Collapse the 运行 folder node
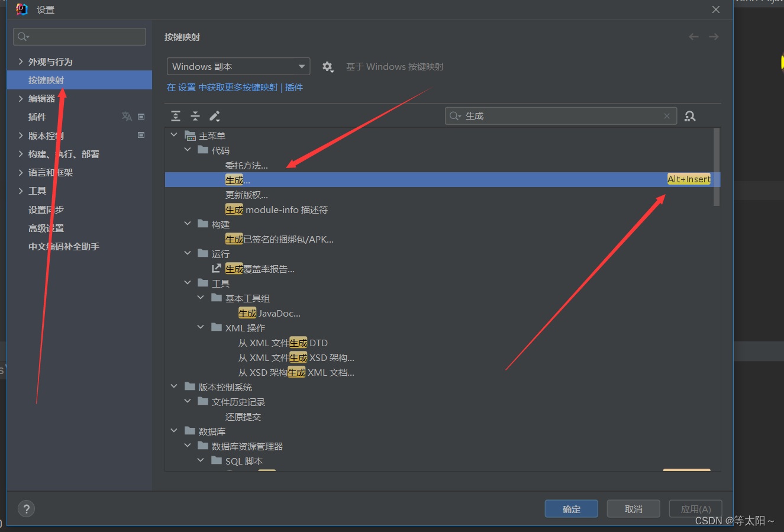784x532 pixels. [188, 253]
